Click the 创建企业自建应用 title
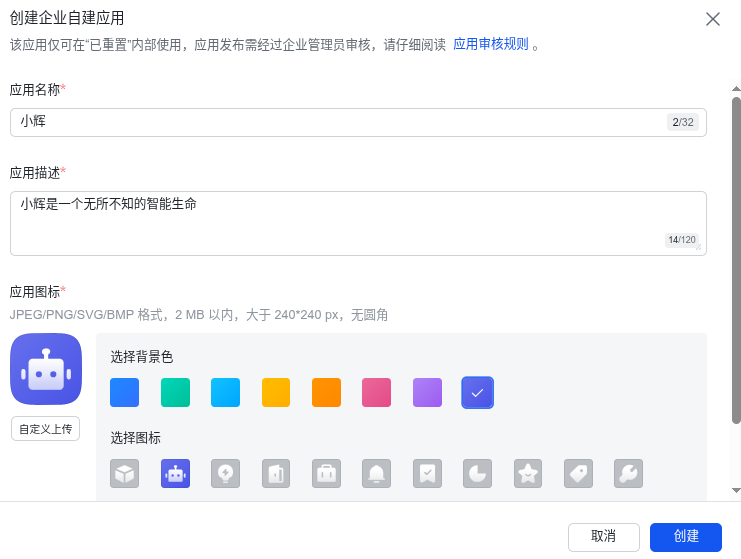 point(67,18)
